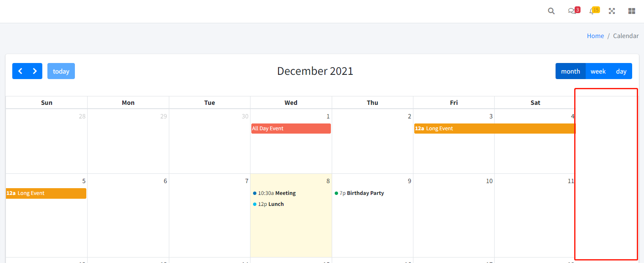Switch to week view
The image size is (644, 263).
(x=598, y=71)
